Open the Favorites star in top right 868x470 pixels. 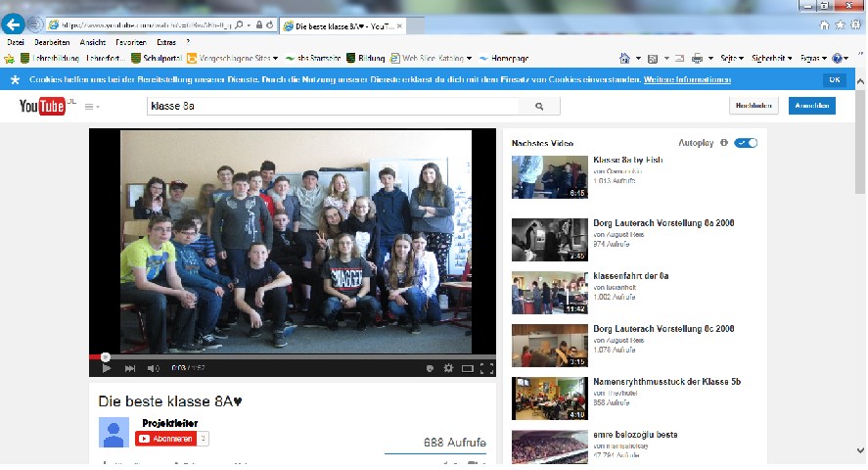tap(840, 24)
